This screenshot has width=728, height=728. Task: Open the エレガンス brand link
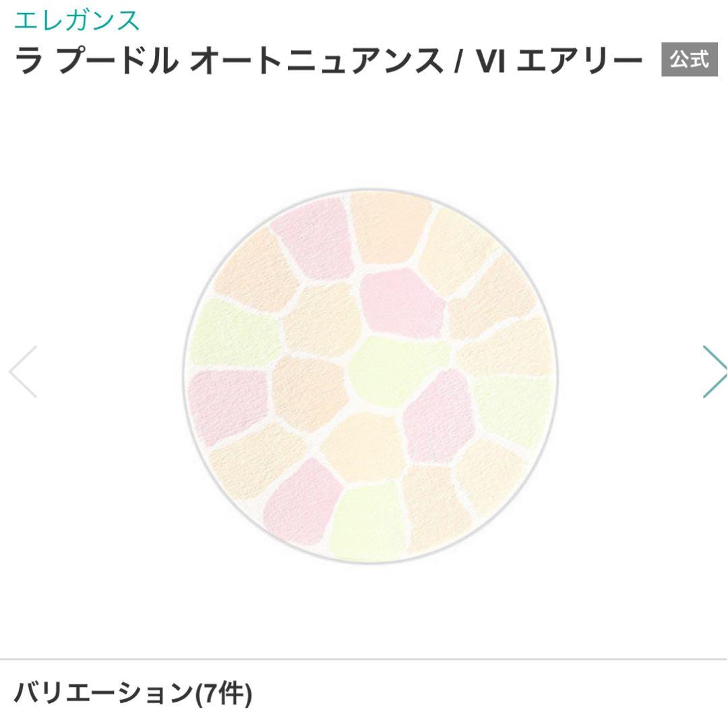77,20
